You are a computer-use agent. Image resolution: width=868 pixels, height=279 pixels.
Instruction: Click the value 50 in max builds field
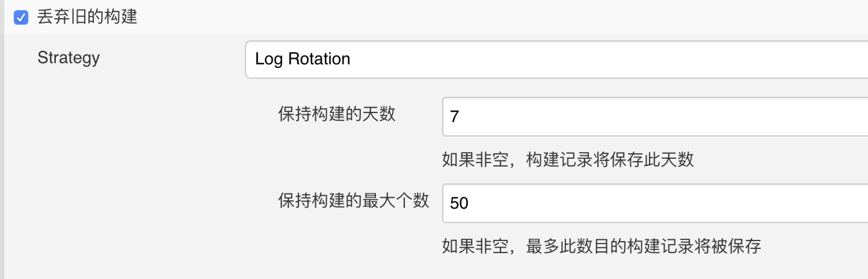(459, 203)
